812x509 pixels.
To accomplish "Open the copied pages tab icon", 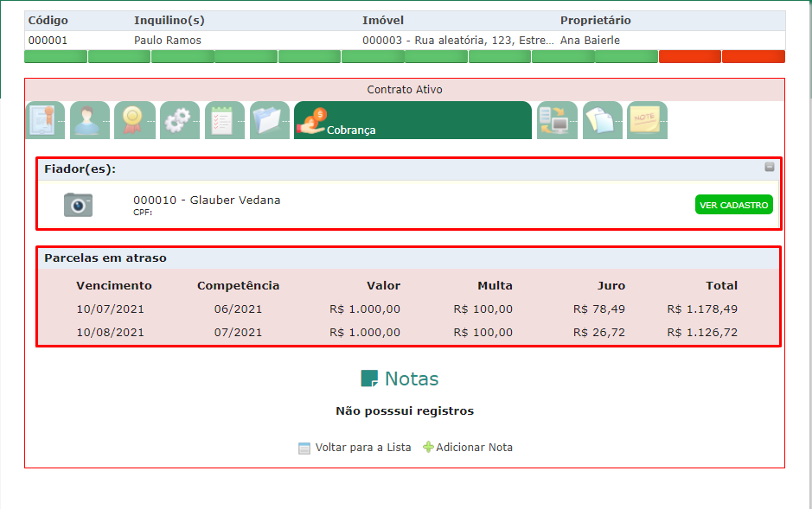I will [x=602, y=120].
